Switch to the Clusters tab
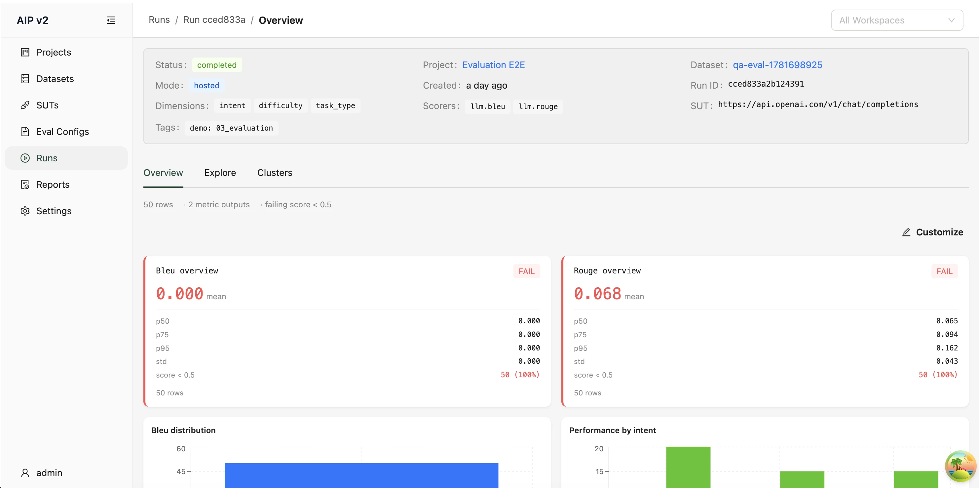Screen dimensions: 980x488 (x=275, y=173)
